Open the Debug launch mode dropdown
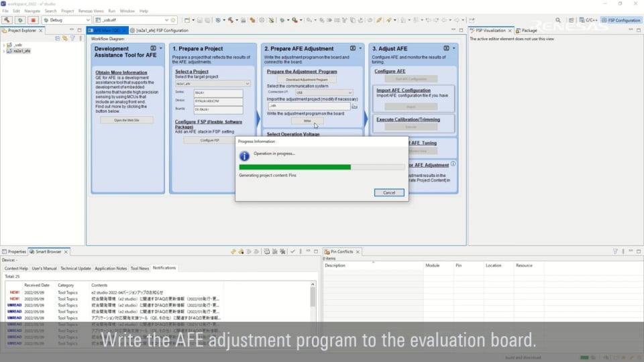The height and width of the screenshot is (362, 644). click(88, 20)
